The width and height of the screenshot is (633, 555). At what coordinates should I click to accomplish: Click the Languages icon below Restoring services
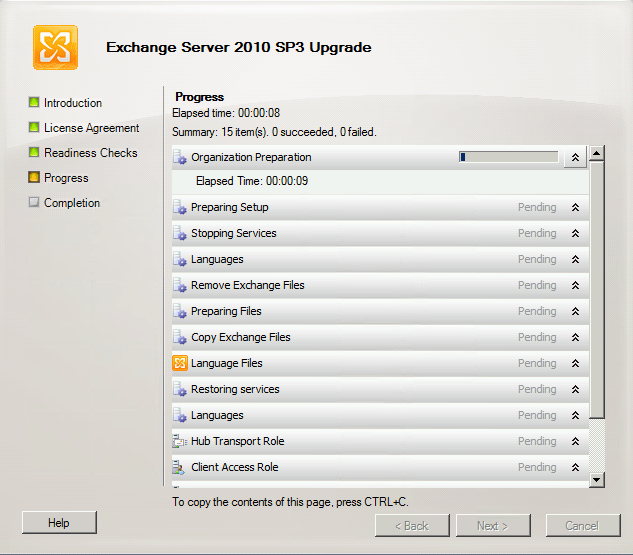pos(180,415)
